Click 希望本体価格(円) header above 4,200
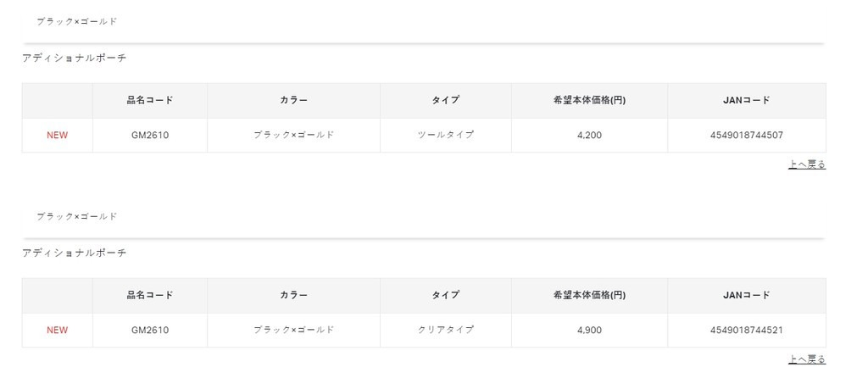 (x=588, y=100)
